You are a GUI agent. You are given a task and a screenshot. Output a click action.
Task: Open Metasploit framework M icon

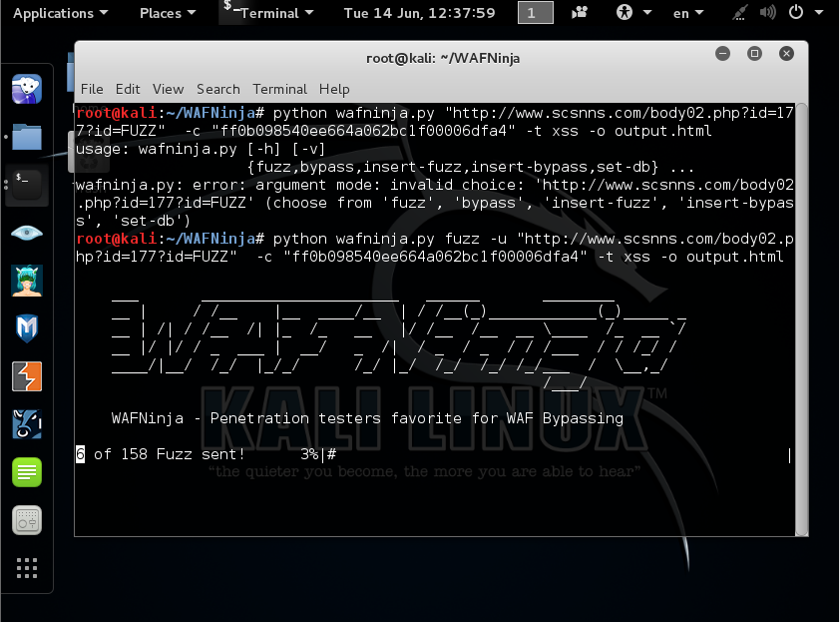(x=27, y=328)
